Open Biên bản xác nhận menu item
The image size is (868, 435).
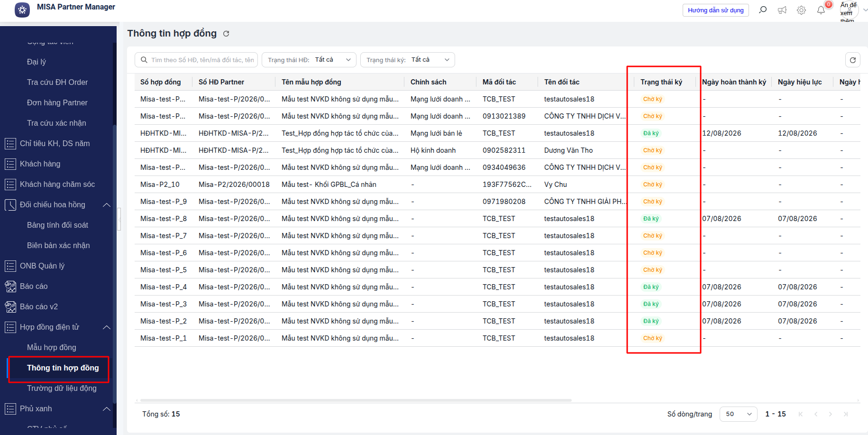[58, 245]
